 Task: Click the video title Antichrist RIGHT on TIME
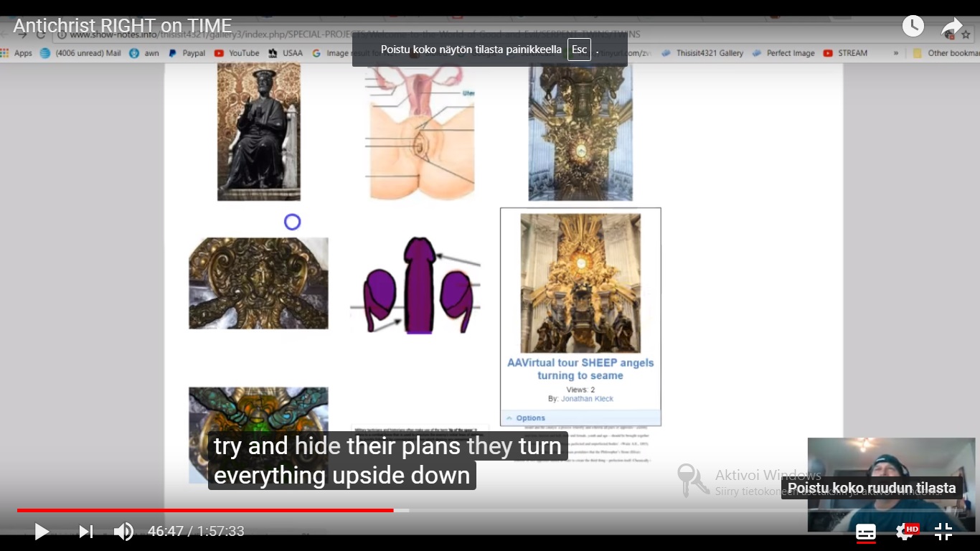coord(123,27)
